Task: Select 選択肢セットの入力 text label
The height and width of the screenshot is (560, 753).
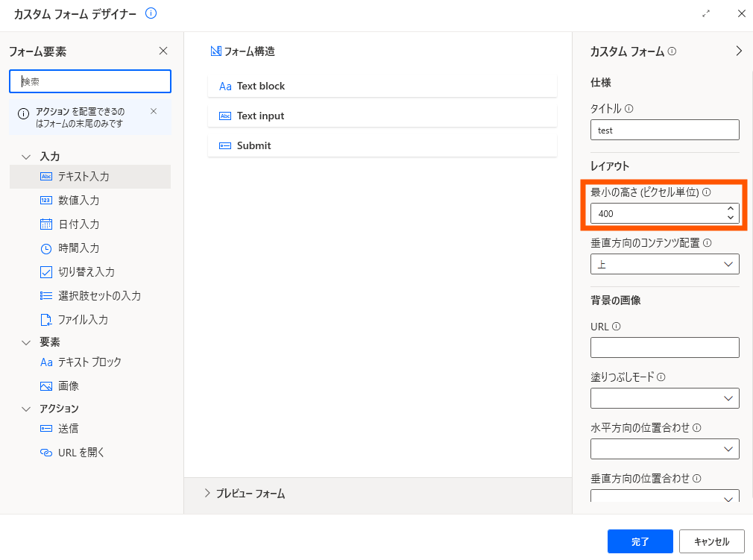Action: tap(100, 296)
